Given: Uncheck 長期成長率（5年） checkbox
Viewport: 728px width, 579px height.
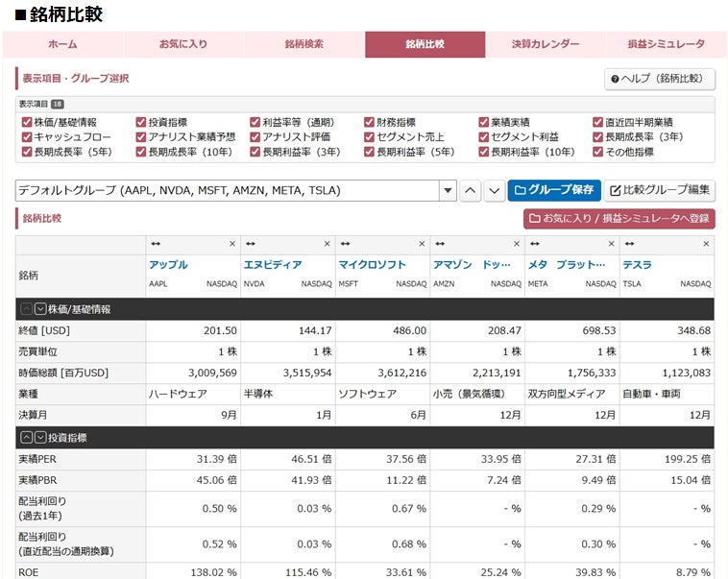Looking at the screenshot, I should pos(27,152).
